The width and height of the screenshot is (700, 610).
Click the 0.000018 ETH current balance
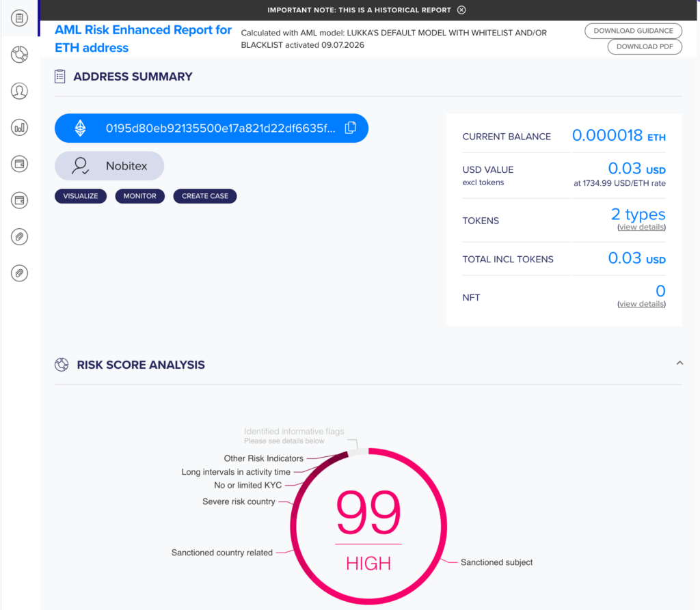tap(619, 135)
